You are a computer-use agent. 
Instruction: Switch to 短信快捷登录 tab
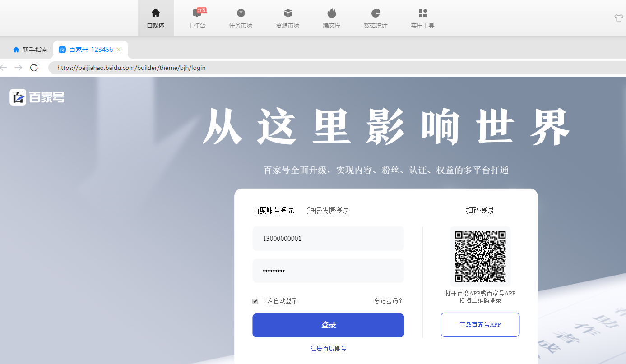[x=328, y=210]
